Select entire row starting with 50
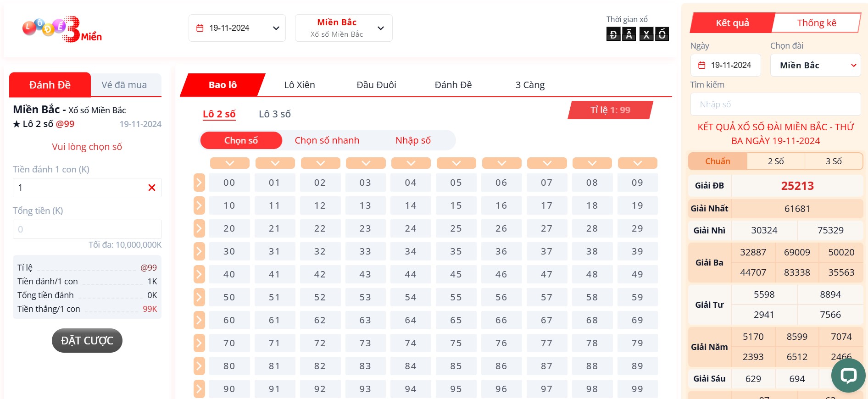This screenshot has height=399, width=868. (199, 297)
